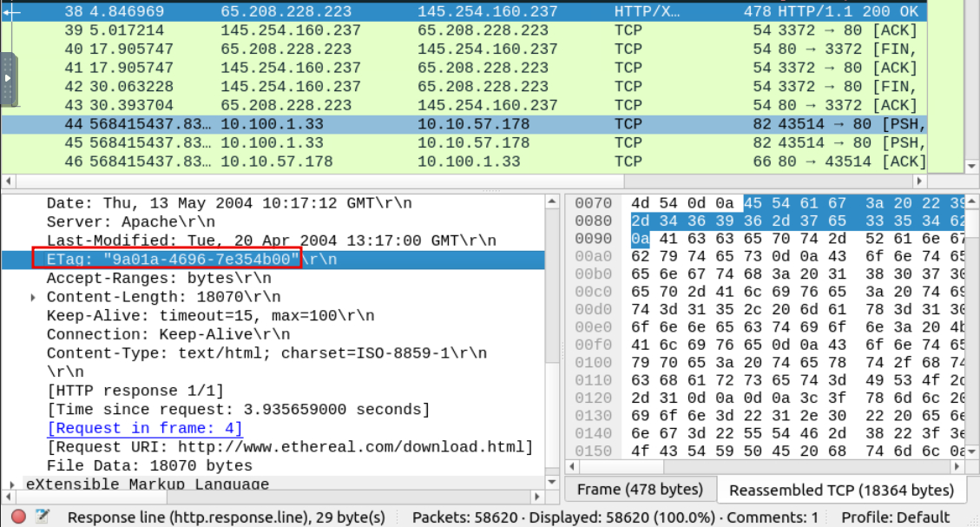Click packet list horizontal scrollbar left arrow
This screenshot has height=527, width=980.
point(7,181)
